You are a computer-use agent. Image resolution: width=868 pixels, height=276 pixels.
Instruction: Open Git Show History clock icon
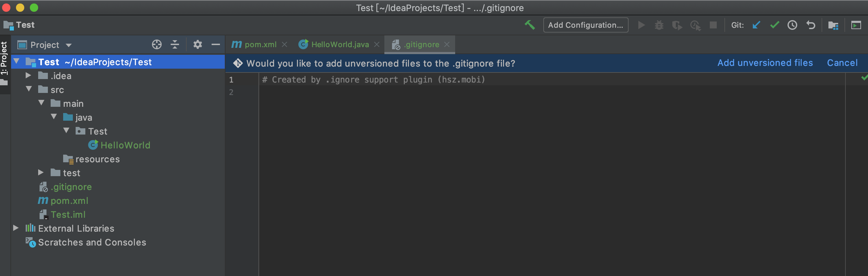tap(792, 25)
